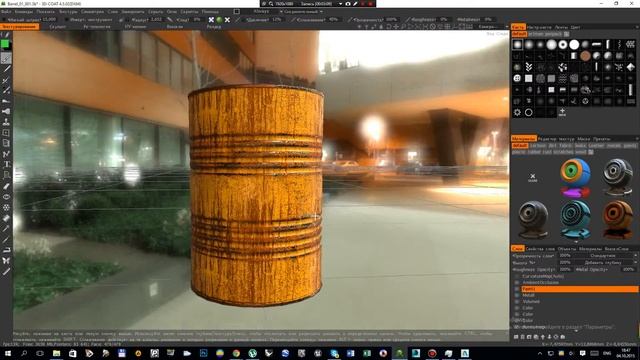Select the rusty orange material preview
This screenshot has width=640, height=360.
pos(617,219)
